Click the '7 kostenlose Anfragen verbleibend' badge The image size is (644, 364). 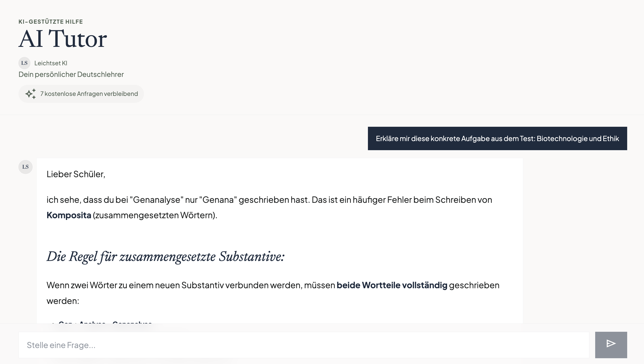pyautogui.click(x=81, y=94)
